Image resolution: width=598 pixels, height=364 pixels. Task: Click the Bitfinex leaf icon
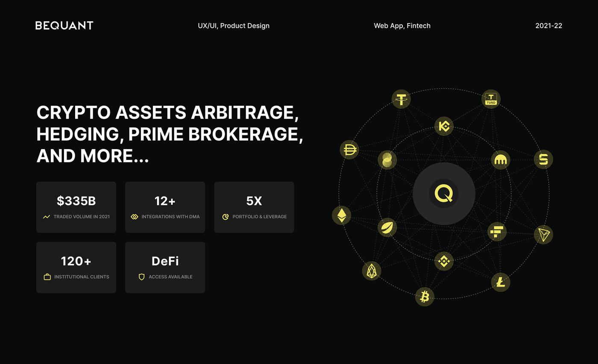(387, 227)
